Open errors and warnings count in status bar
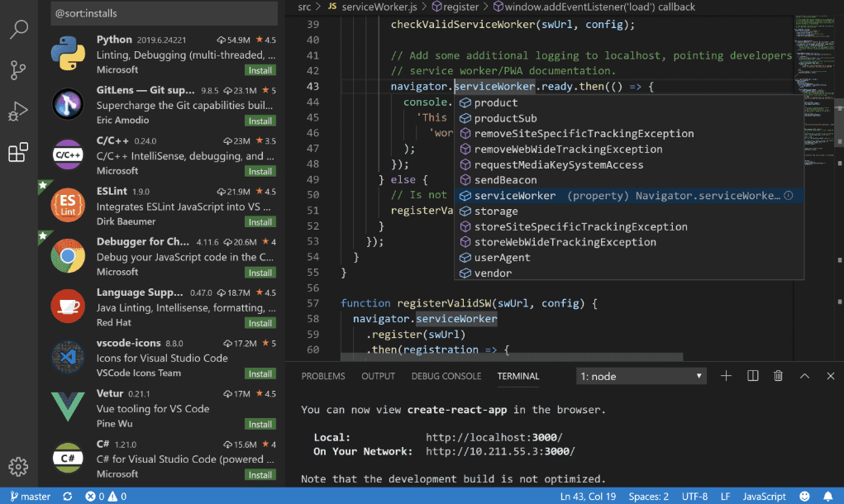Screen dimensions: 844x504 106,497
